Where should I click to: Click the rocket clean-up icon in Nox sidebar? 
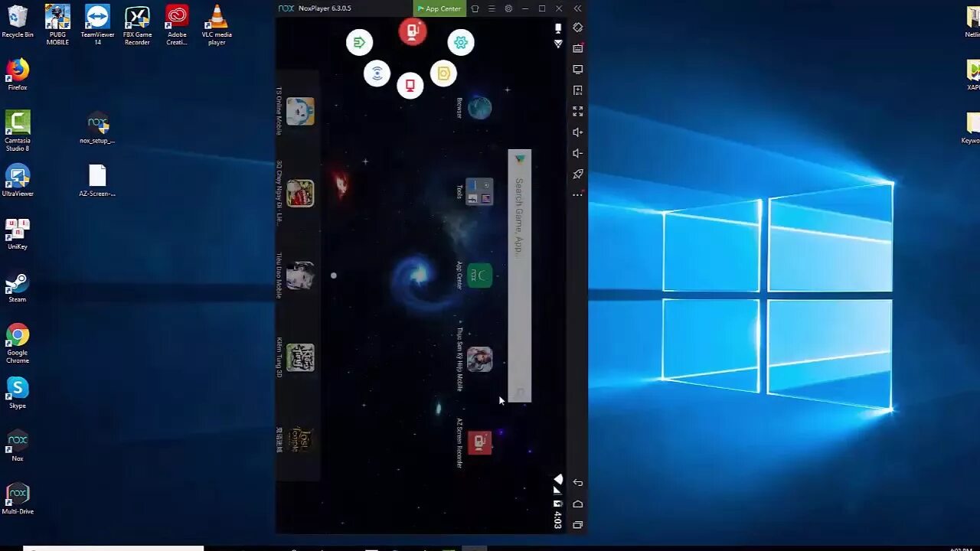(578, 174)
